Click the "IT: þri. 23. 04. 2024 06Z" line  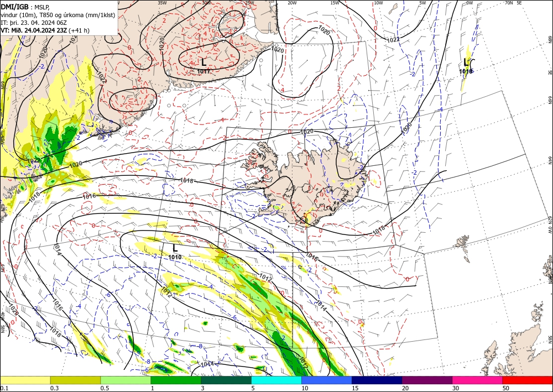click(33, 23)
